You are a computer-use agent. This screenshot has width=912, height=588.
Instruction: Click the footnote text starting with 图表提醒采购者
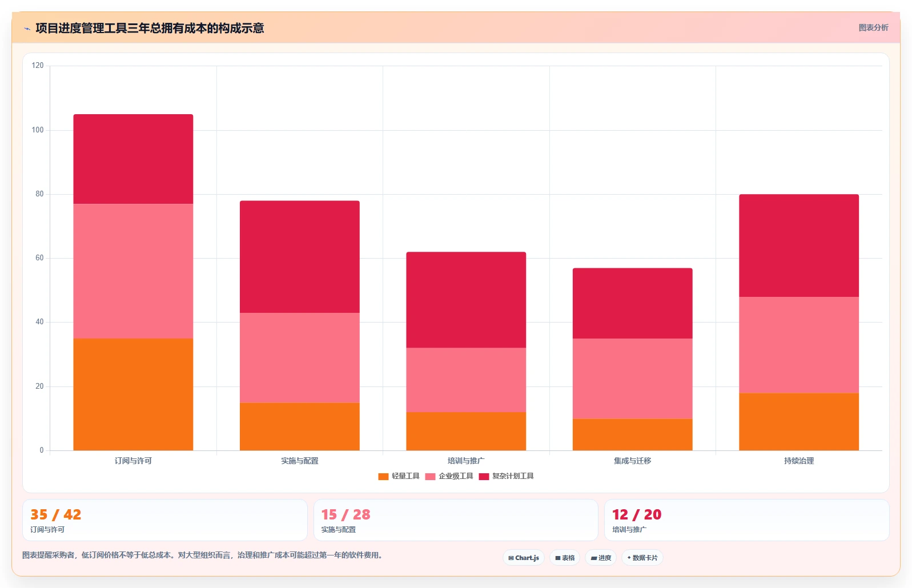[203, 555]
